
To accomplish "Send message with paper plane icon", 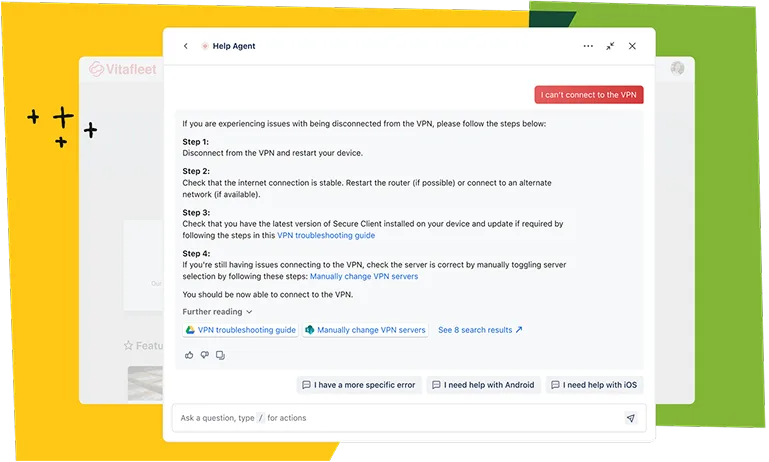I will coord(631,418).
